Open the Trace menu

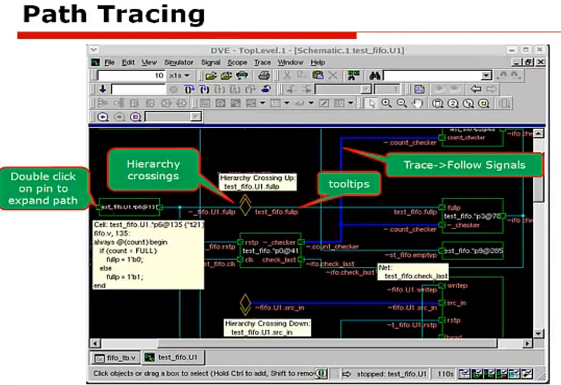(262, 62)
